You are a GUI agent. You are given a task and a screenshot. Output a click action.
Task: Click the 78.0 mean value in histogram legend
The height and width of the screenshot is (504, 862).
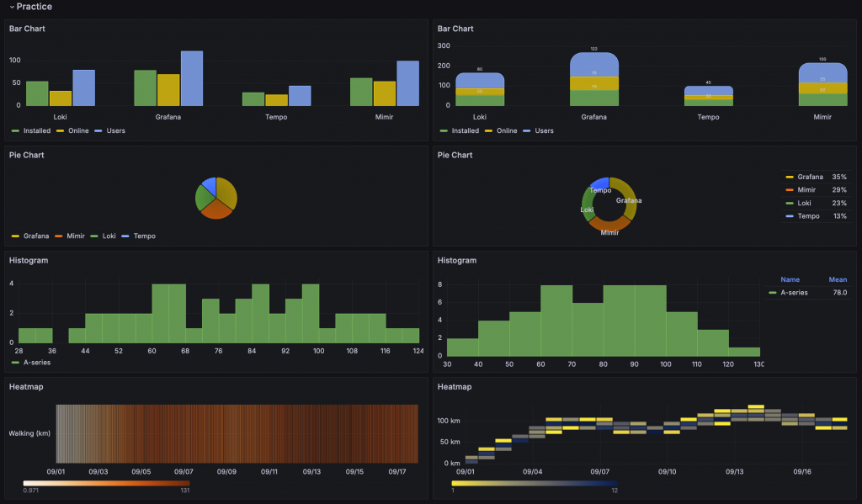(839, 293)
